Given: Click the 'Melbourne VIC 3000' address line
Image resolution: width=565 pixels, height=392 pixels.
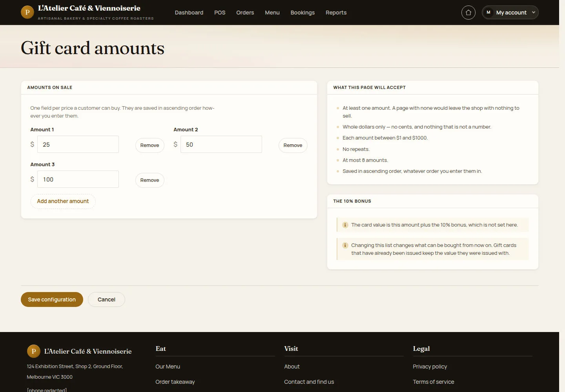Looking at the screenshot, I should (49, 377).
